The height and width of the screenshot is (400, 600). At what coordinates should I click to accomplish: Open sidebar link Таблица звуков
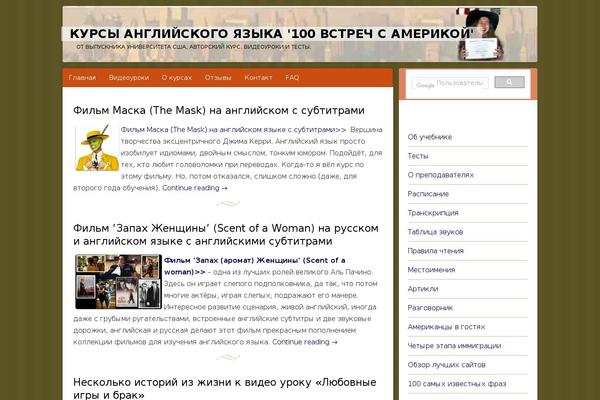pos(435,232)
